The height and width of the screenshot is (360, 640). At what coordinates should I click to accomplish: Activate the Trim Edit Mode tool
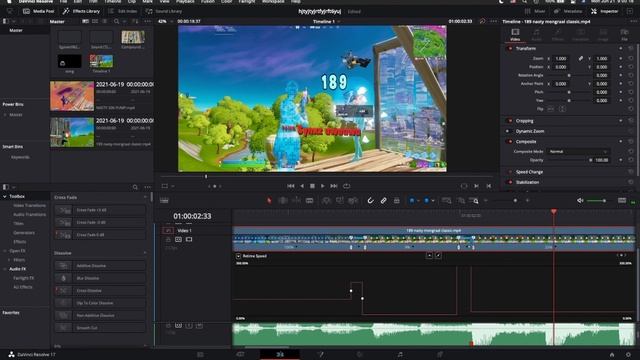pos(282,200)
